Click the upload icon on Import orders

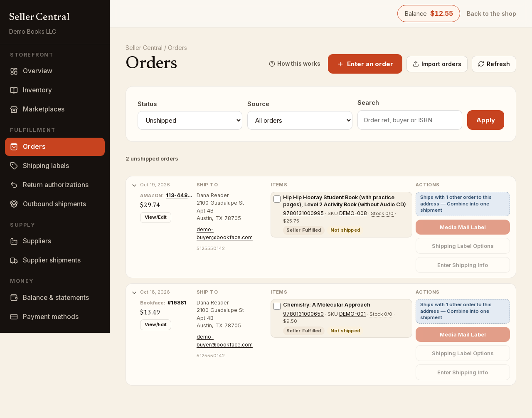coord(416,64)
